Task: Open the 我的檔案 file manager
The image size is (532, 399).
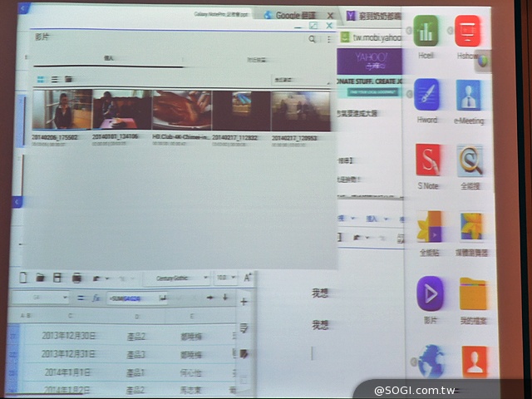Action: 473,293
